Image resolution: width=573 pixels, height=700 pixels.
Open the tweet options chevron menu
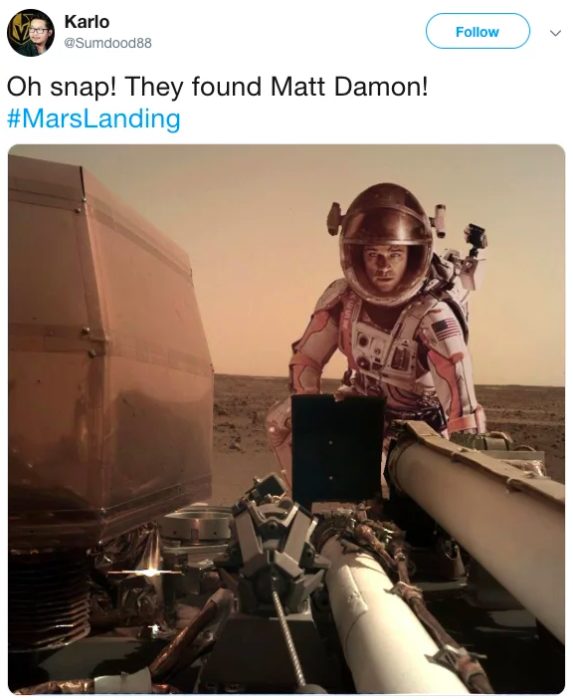(555, 33)
